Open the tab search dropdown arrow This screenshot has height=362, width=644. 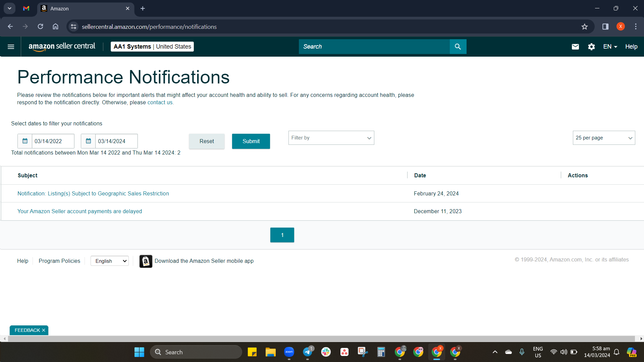tap(10, 8)
